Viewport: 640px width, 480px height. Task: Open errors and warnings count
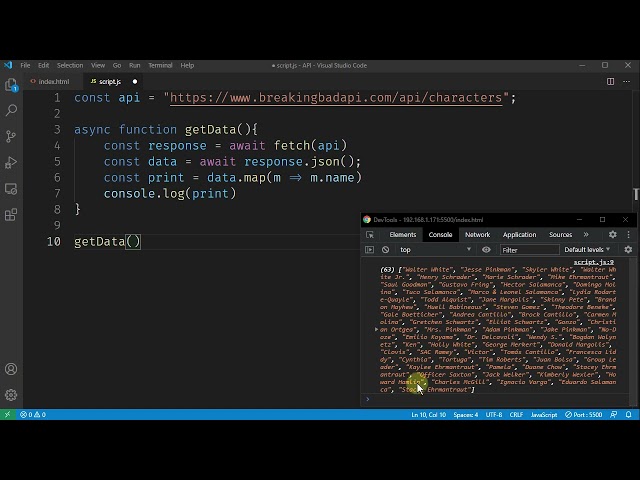click(x=33, y=415)
